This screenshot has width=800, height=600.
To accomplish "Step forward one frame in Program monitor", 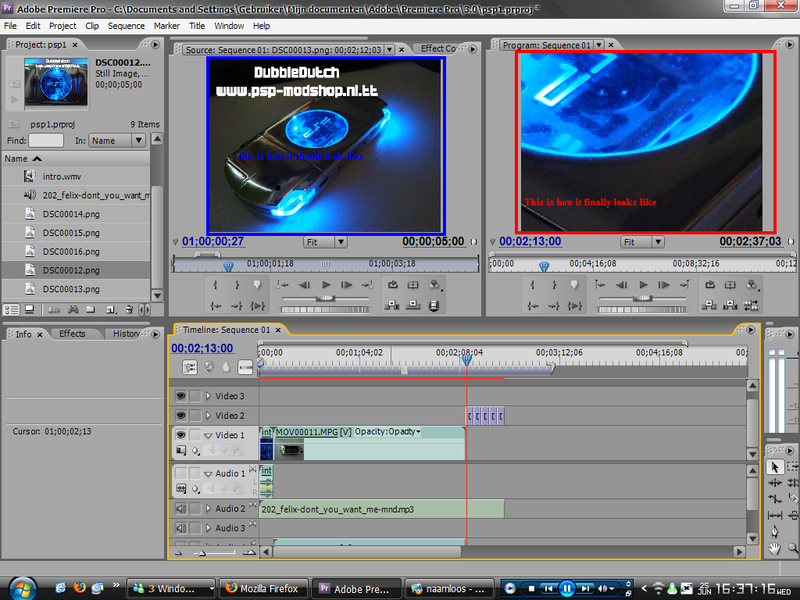I will pyautogui.click(x=664, y=285).
